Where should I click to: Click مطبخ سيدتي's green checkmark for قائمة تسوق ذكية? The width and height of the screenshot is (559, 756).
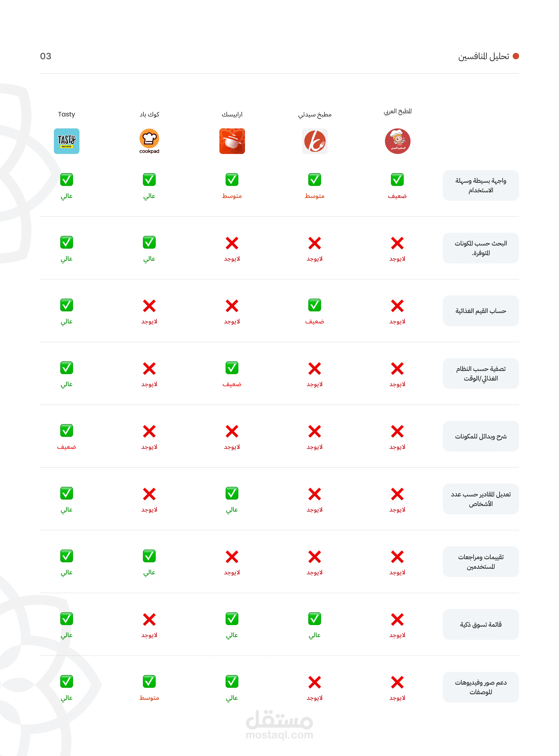315,619
